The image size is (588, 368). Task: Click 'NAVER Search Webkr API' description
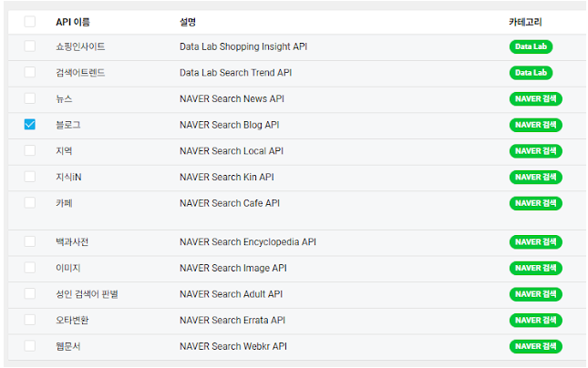[232, 346]
